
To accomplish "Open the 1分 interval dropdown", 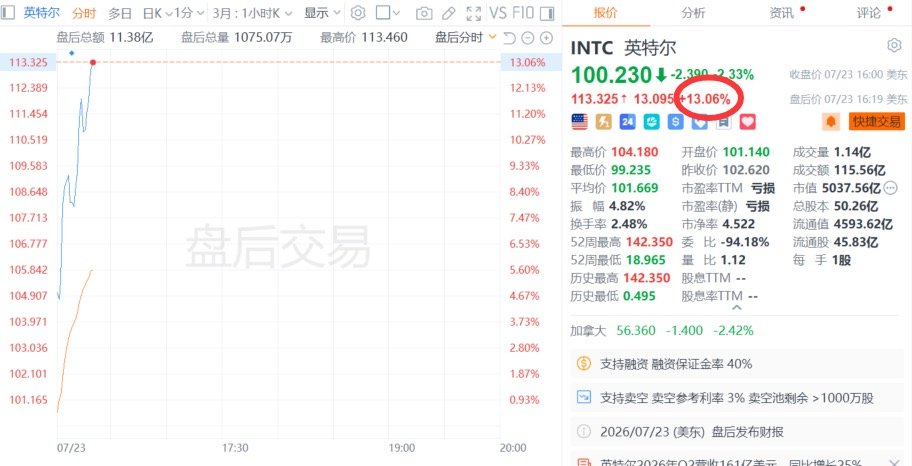I will point(190,13).
